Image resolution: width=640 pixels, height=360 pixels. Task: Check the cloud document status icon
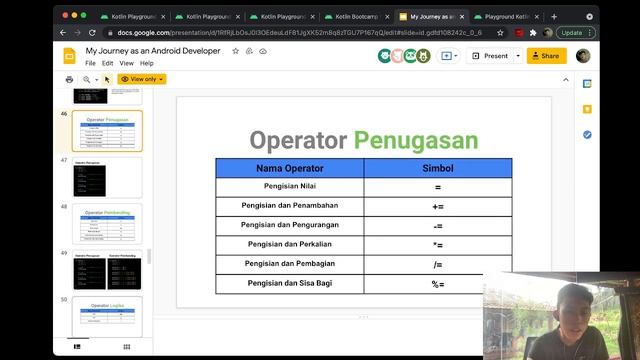tap(263, 51)
